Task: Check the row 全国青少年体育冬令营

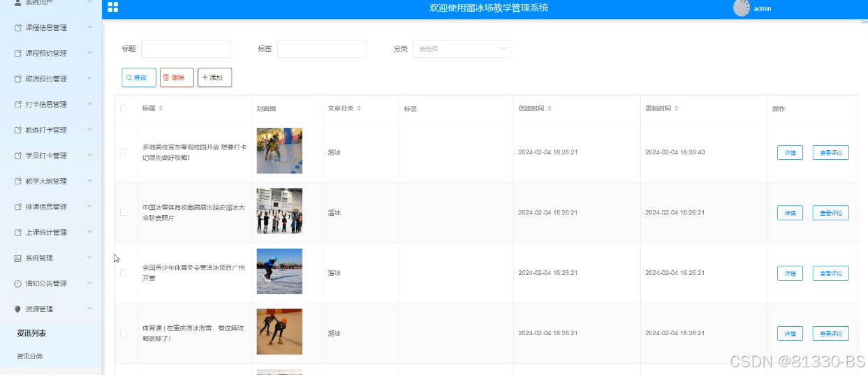Action: (x=124, y=272)
